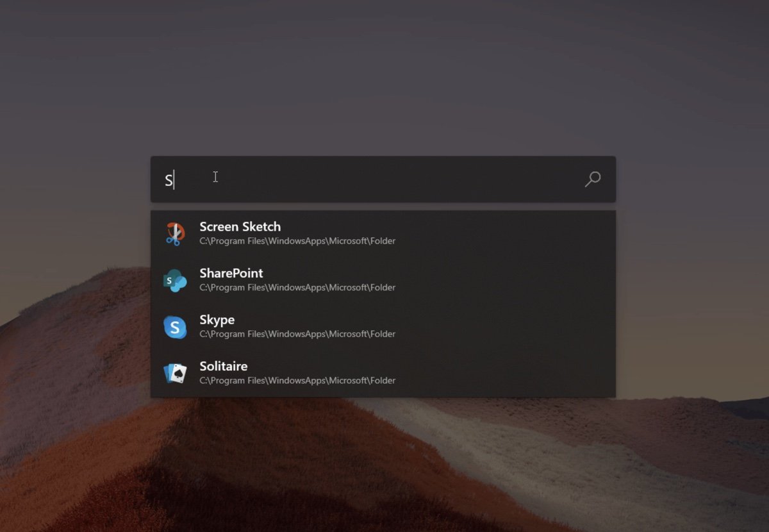Click the path text under Solitaire
The image size is (769, 532).
click(297, 381)
